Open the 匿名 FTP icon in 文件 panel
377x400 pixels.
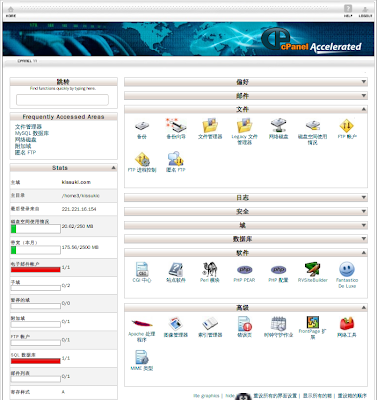(176, 159)
